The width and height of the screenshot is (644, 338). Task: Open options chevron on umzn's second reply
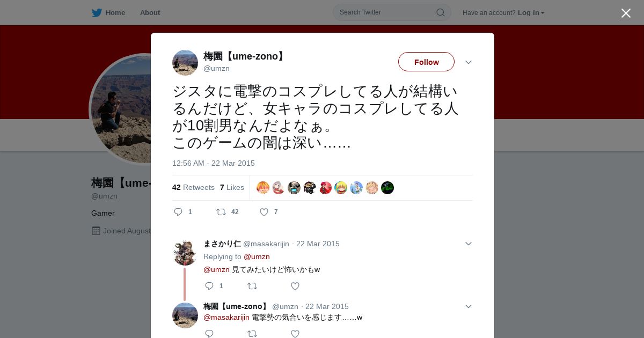469,306
